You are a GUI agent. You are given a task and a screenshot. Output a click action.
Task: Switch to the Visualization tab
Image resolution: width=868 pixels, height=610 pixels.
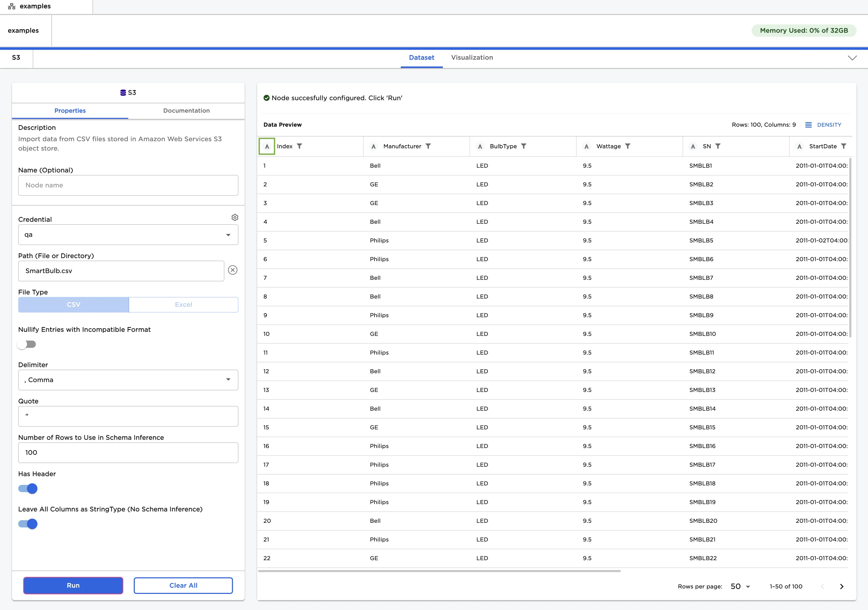click(472, 57)
